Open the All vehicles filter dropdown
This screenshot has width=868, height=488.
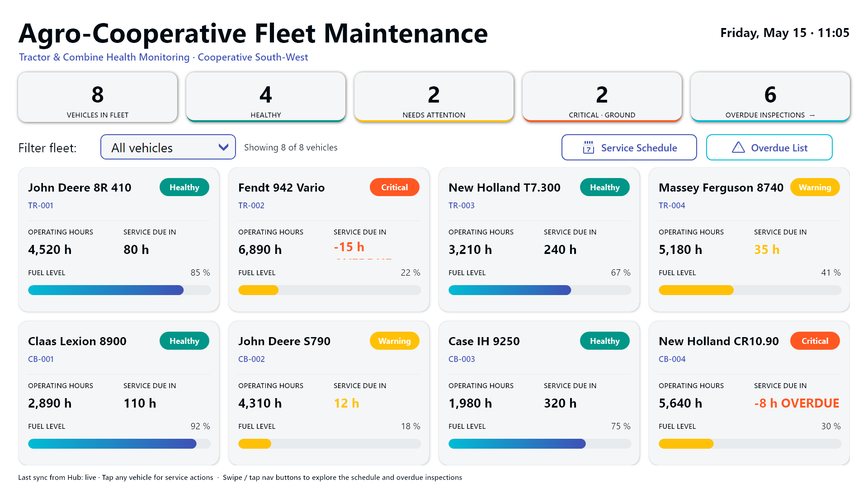point(168,147)
